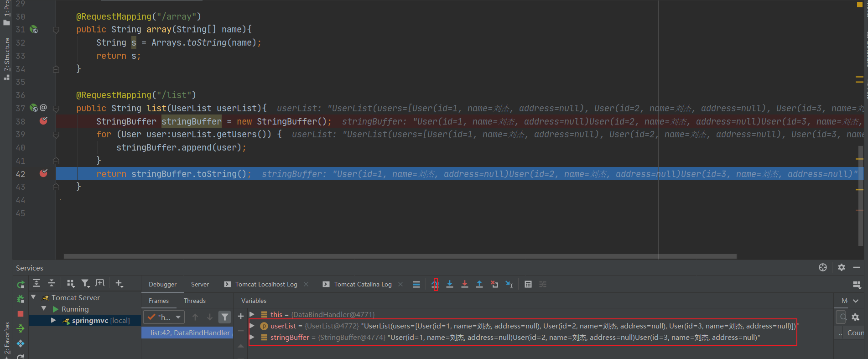Viewport: 868px width, 359px height.
Task: Close the Tomcat Localhost Log tab
Action: point(306,284)
